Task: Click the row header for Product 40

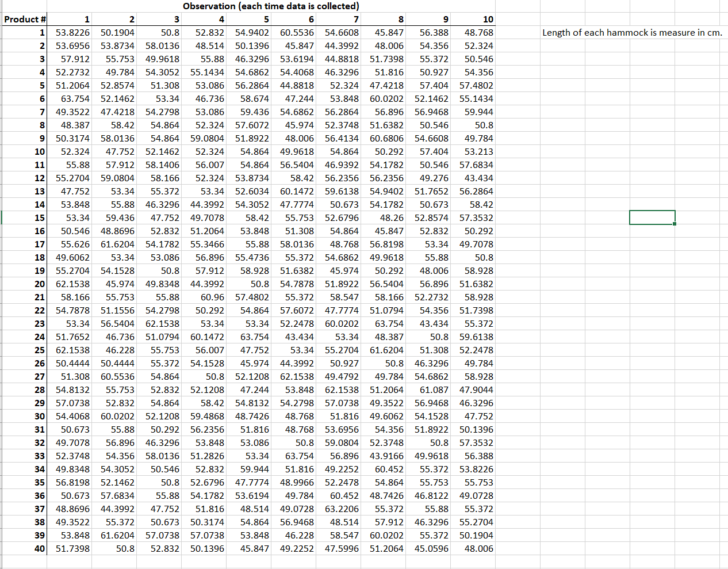Action: 24,548
